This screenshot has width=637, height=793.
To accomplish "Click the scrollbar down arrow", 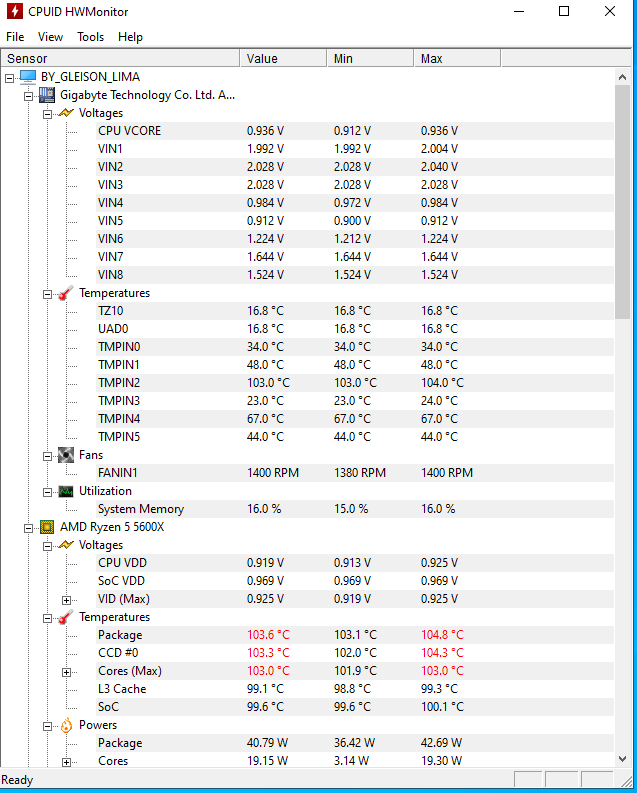I will coord(622,759).
